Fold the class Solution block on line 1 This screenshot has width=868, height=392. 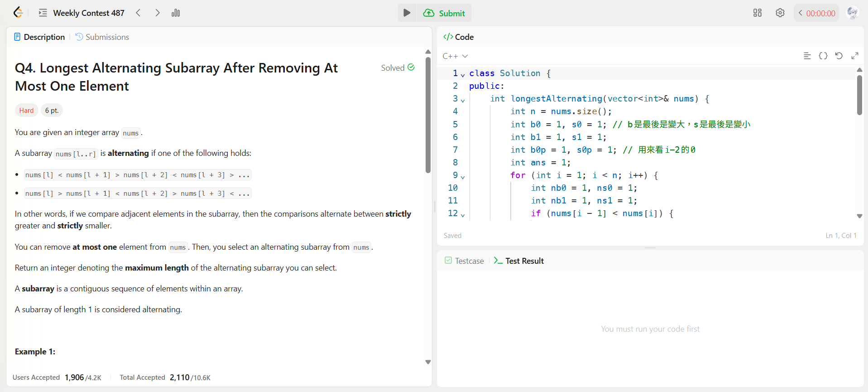(463, 75)
